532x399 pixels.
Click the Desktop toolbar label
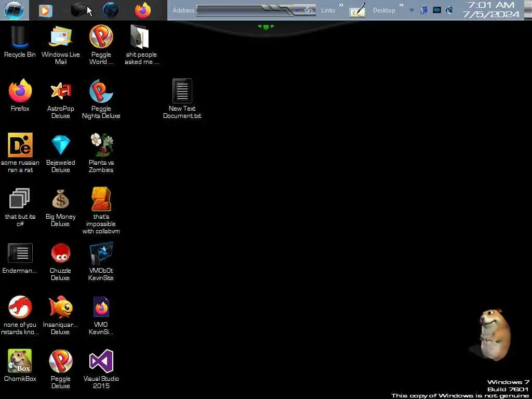pos(384,10)
